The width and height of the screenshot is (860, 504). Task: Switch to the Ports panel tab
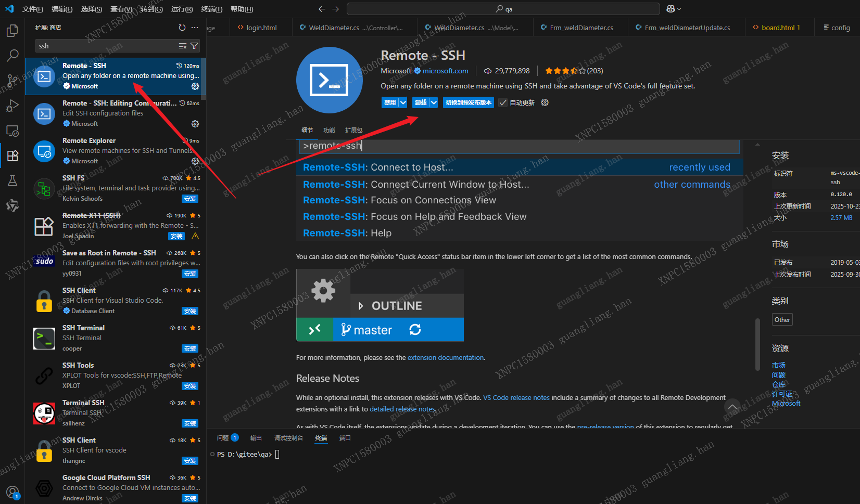coord(345,438)
